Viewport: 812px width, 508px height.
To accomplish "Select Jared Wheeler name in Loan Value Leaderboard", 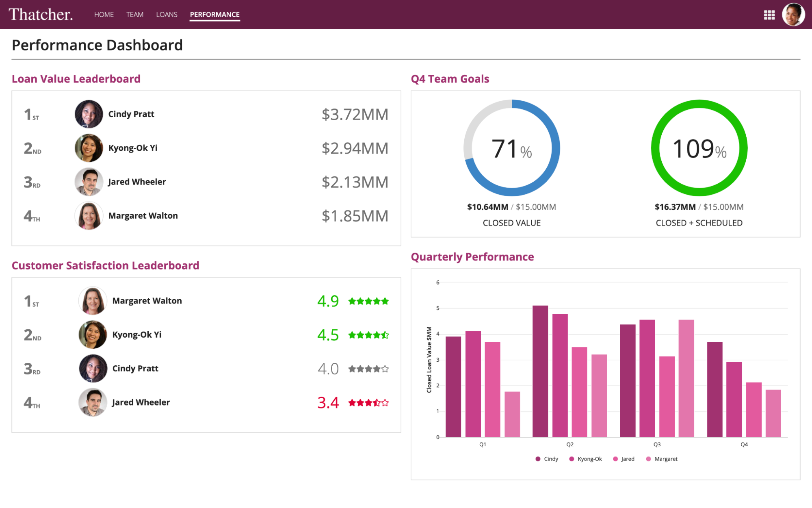I will click(x=137, y=182).
